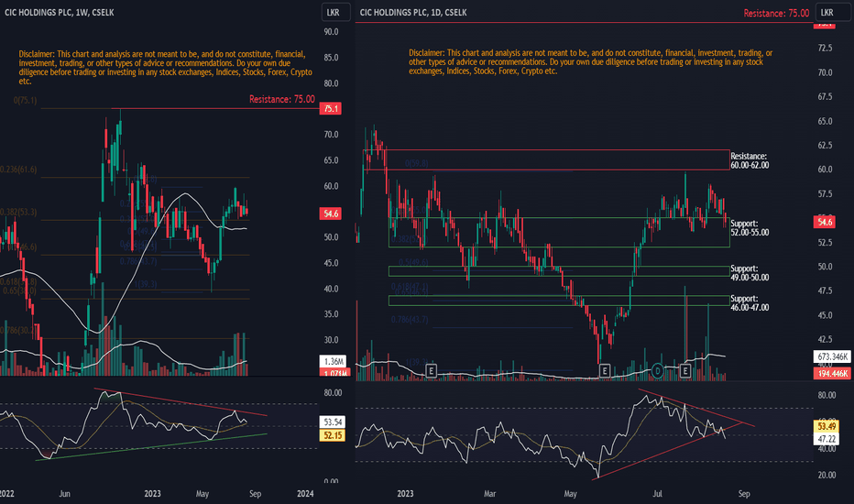Select the CIC HOLDINGS PLC, 1D, CSELK title

[413, 13]
